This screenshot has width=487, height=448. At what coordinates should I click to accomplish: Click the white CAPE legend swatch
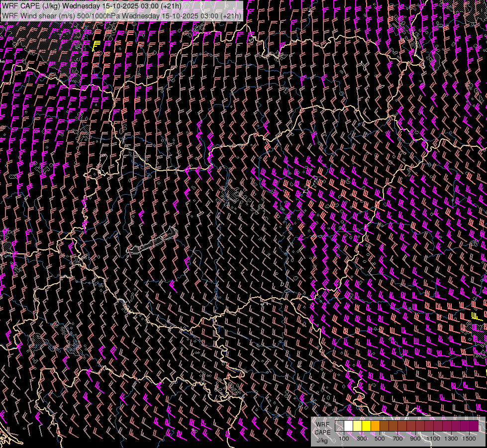(x=349, y=426)
